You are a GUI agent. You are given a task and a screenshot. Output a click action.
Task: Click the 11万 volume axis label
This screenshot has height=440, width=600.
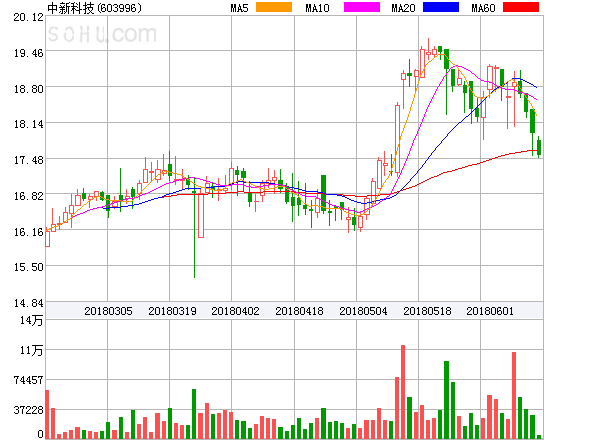pos(31,350)
